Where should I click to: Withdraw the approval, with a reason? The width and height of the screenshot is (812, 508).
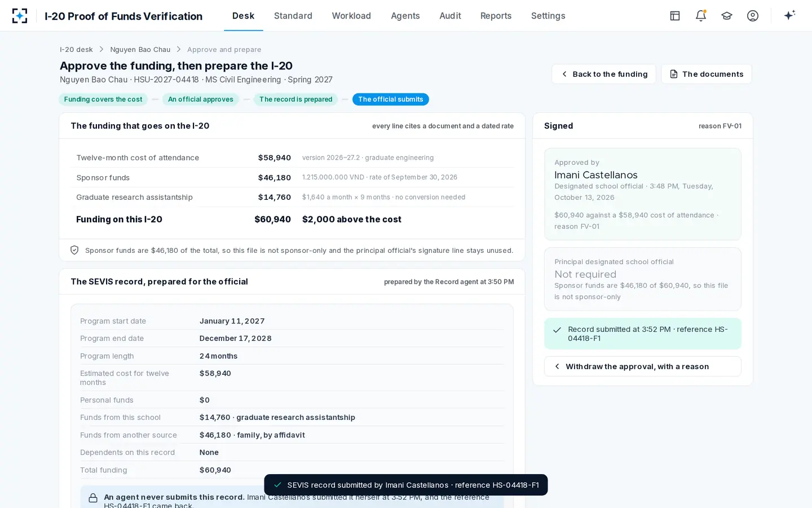(643, 366)
